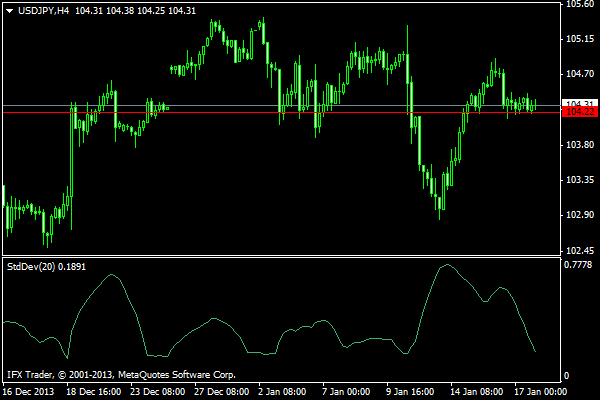The width and height of the screenshot is (600, 400).
Task: Click the 2 Jan 08:00 time label
Action: [282, 392]
